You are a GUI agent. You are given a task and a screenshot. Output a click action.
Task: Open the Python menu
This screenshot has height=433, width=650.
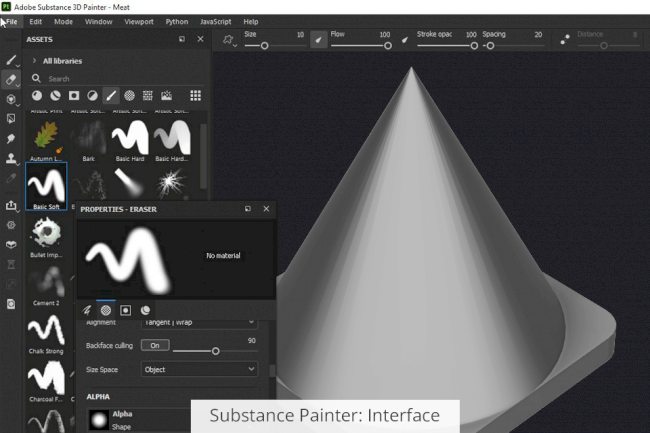[177, 22]
